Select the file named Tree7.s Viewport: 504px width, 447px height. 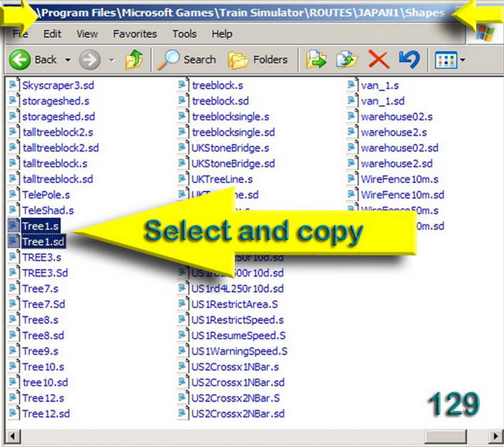tap(40, 288)
